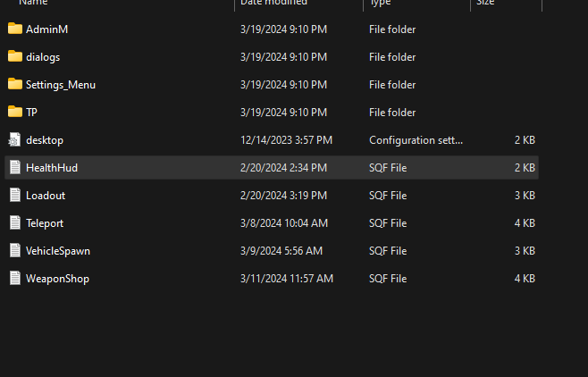The image size is (588, 377).
Task: Select the VehicleSpawn file icon
Action: point(15,251)
